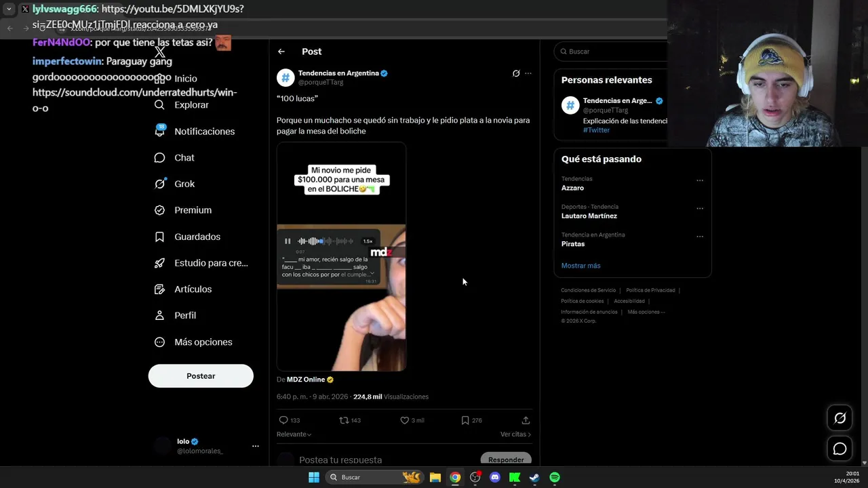Open the Premium badge icon in sidebar

coord(159,210)
